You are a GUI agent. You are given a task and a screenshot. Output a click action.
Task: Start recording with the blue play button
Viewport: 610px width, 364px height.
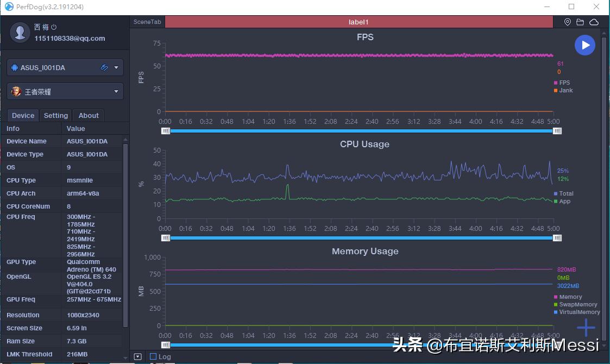coord(585,45)
